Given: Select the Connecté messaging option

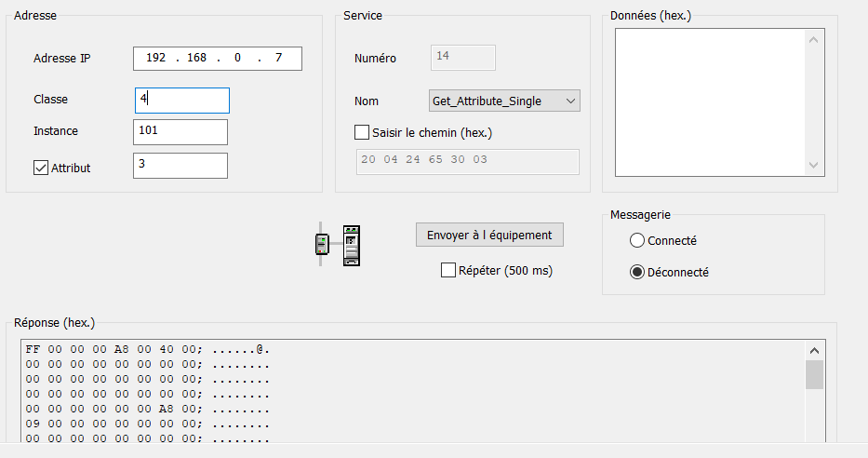Looking at the screenshot, I should 637,240.
